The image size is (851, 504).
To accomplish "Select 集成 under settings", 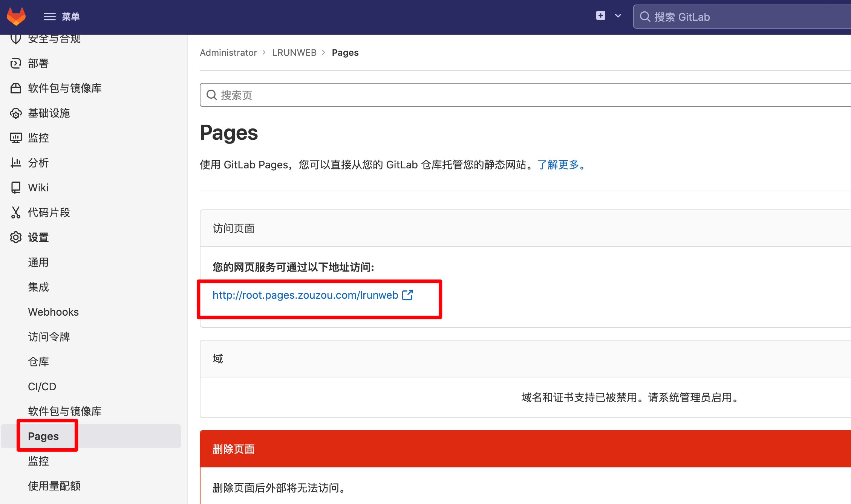I will coord(38,287).
